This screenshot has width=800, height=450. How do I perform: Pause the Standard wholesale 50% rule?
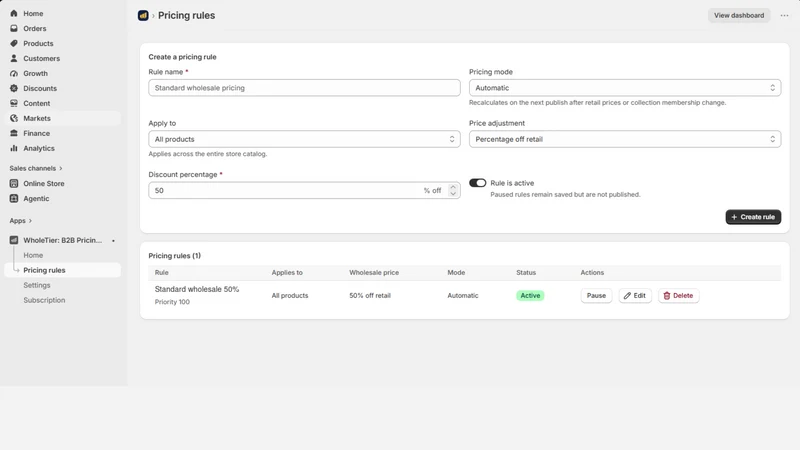pos(596,295)
